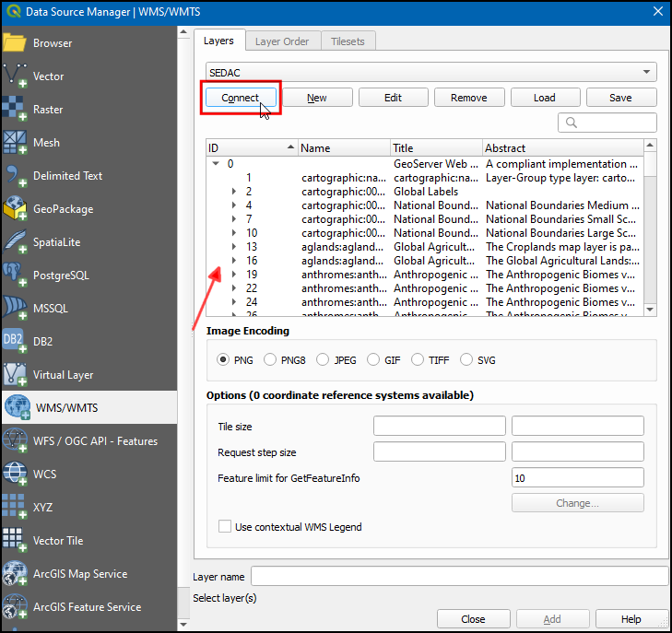Open the SEDAC connection dropdown

pos(430,72)
